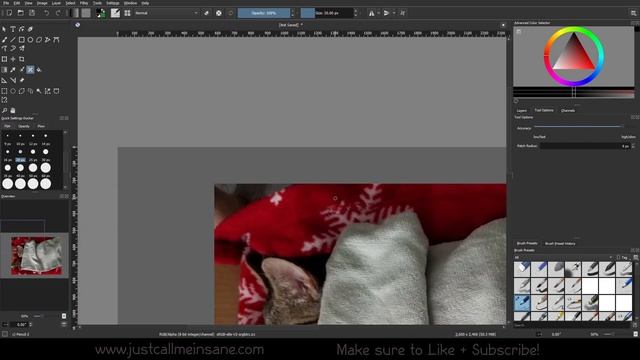Open the brush editor settings
The width and height of the screenshot is (640, 360).
point(116,13)
